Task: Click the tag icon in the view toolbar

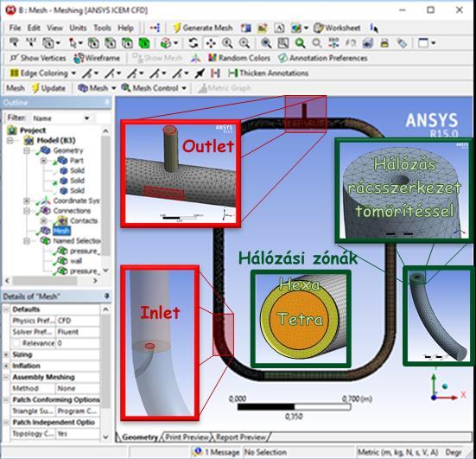Action: click(x=402, y=43)
